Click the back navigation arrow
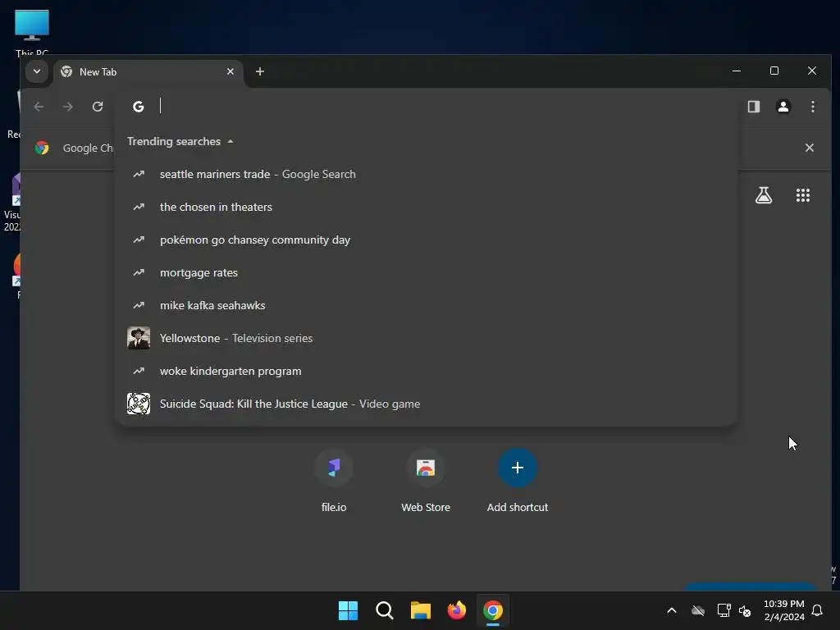Screen dimensions: 840x630 click(x=39, y=107)
